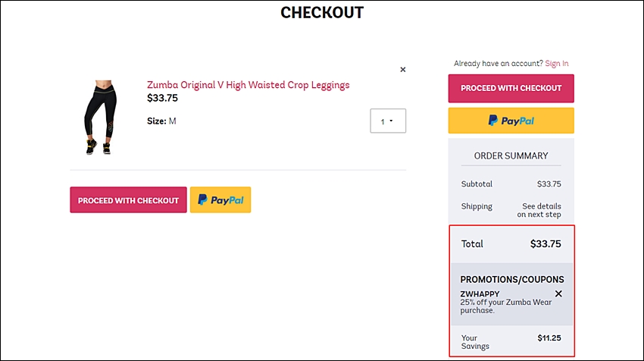Open the leggings product image thumbnail
Image resolution: width=644 pixels, height=361 pixels.
click(100, 118)
